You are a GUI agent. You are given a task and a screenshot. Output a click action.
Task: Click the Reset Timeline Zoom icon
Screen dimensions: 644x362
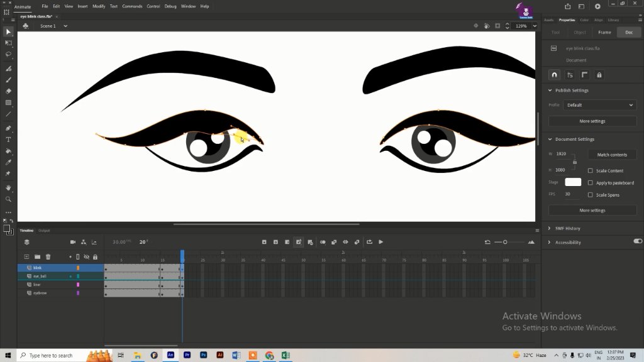click(x=487, y=242)
